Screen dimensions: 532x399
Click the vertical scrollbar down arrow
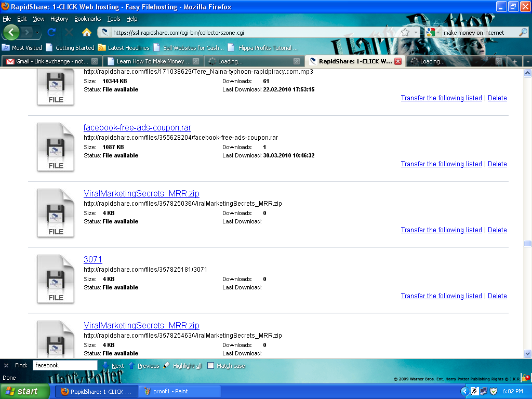[527, 353]
